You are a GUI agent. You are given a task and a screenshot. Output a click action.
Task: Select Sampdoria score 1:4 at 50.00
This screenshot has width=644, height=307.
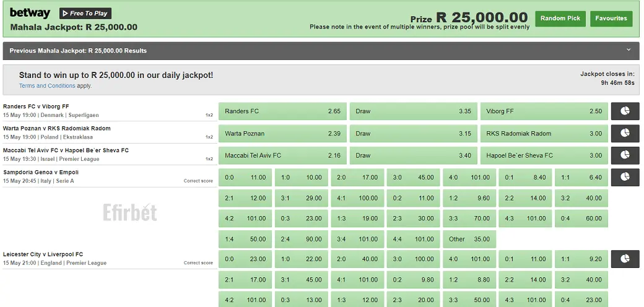click(245, 239)
